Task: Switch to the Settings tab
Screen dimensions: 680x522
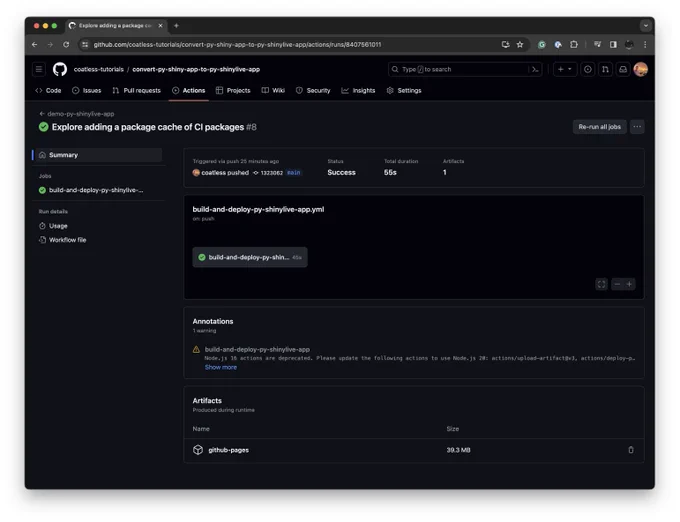Action: 404,91
